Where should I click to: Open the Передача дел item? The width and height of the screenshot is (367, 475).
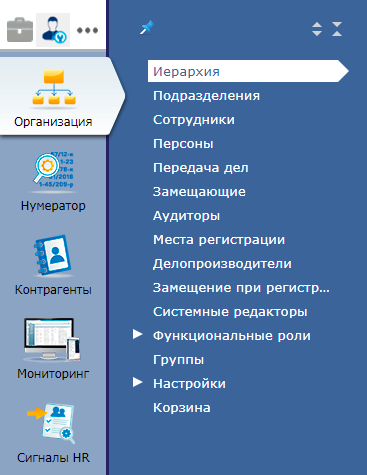pyautogui.click(x=201, y=168)
